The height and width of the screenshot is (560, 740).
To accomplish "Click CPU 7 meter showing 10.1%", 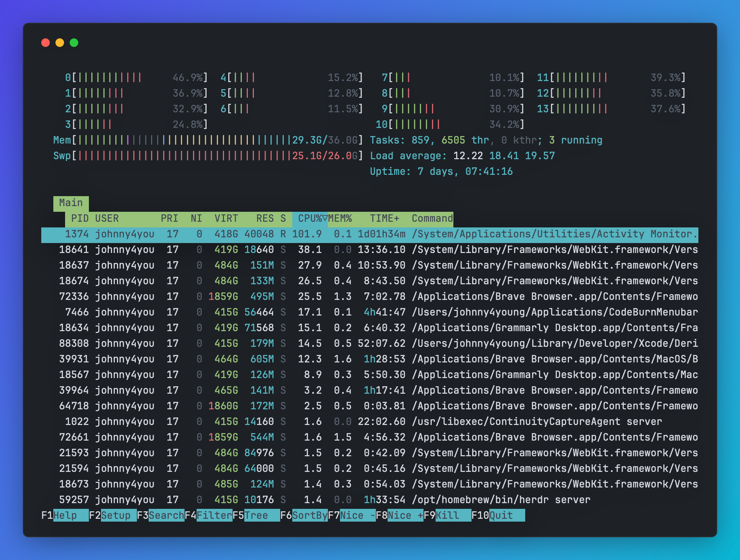I will coord(453,78).
